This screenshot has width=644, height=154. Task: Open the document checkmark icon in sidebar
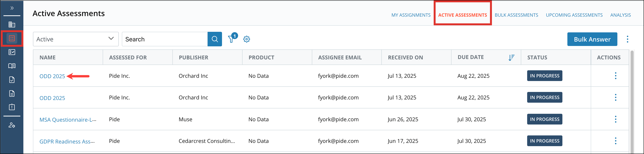click(12, 80)
